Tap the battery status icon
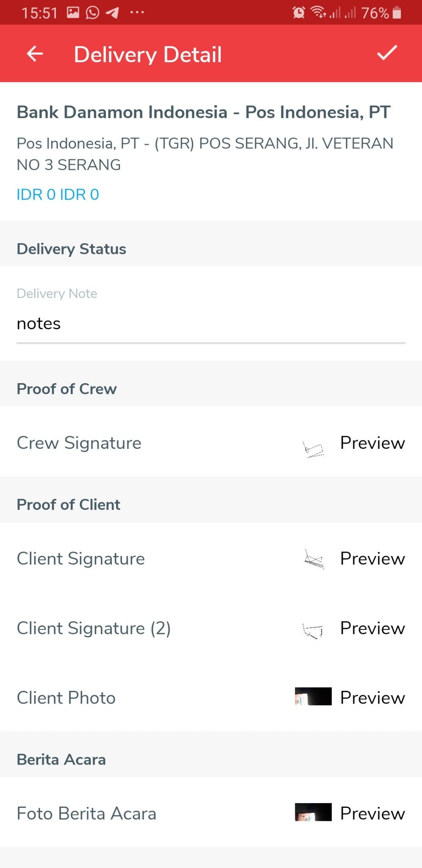 click(x=397, y=13)
